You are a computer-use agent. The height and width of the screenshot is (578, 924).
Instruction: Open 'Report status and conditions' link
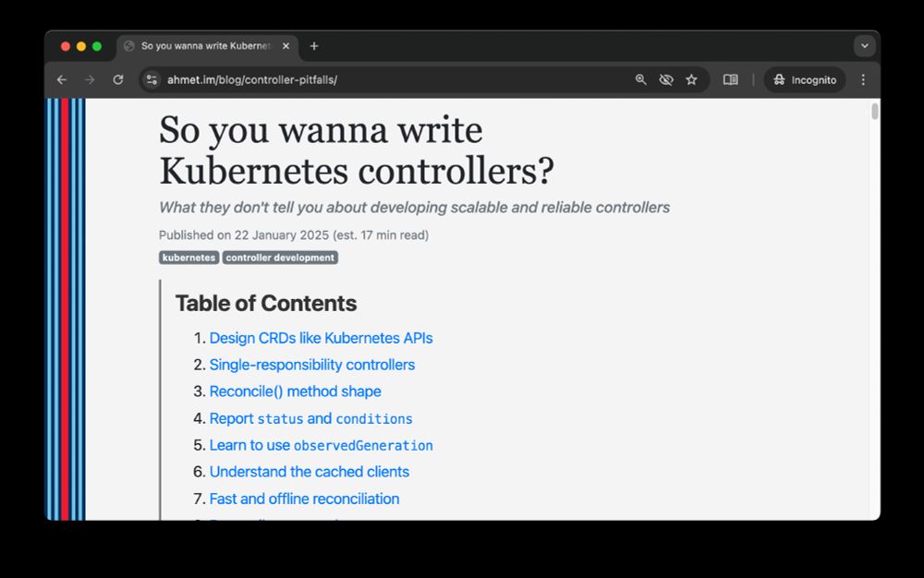click(x=310, y=418)
